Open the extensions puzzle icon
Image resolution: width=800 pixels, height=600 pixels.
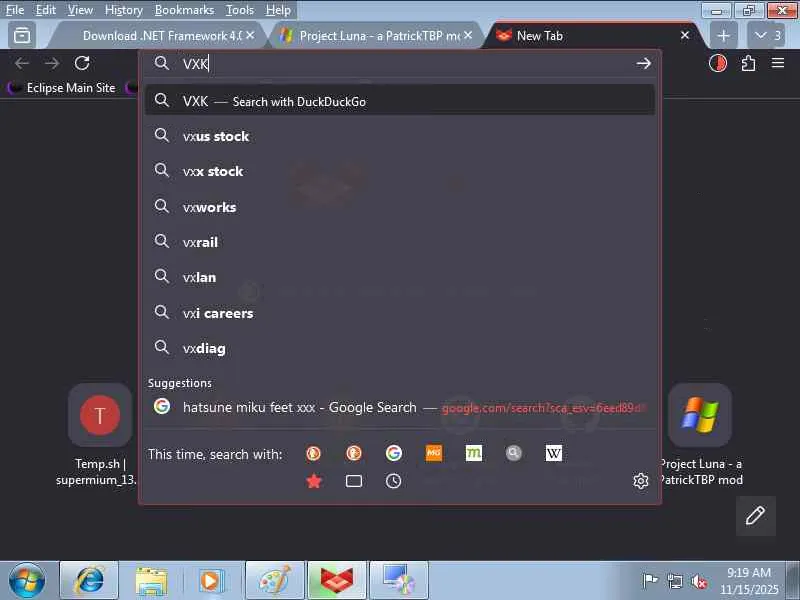[748, 63]
